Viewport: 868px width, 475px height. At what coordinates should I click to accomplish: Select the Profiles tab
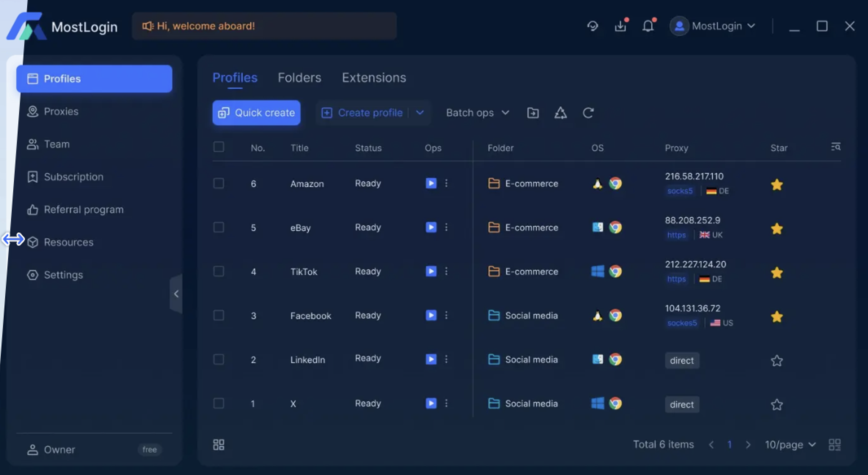point(235,77)
